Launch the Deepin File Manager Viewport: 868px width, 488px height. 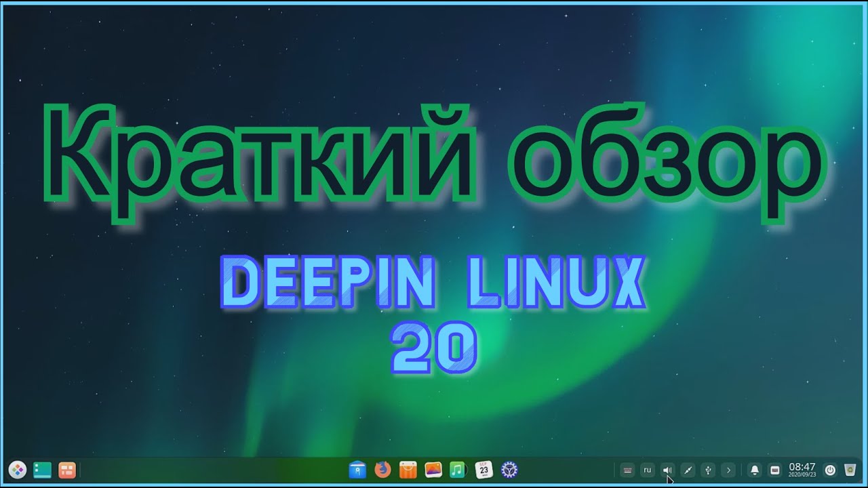[x=358, y=469]
